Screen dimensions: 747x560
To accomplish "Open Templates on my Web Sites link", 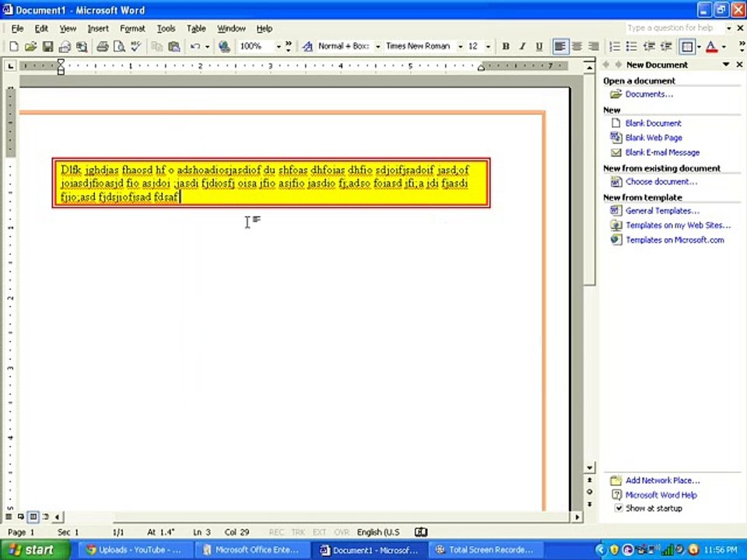I will pyautogui.click(x=678, y=226).
